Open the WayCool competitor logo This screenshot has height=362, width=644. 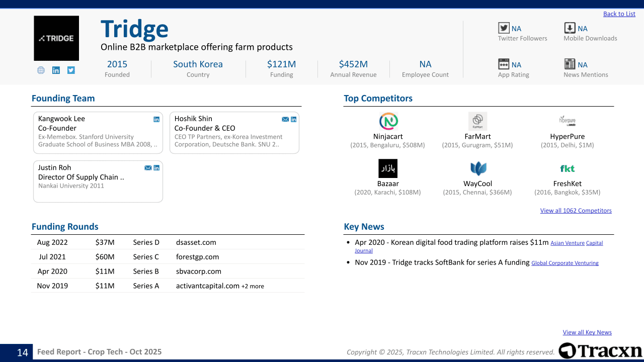click(477, 168)
